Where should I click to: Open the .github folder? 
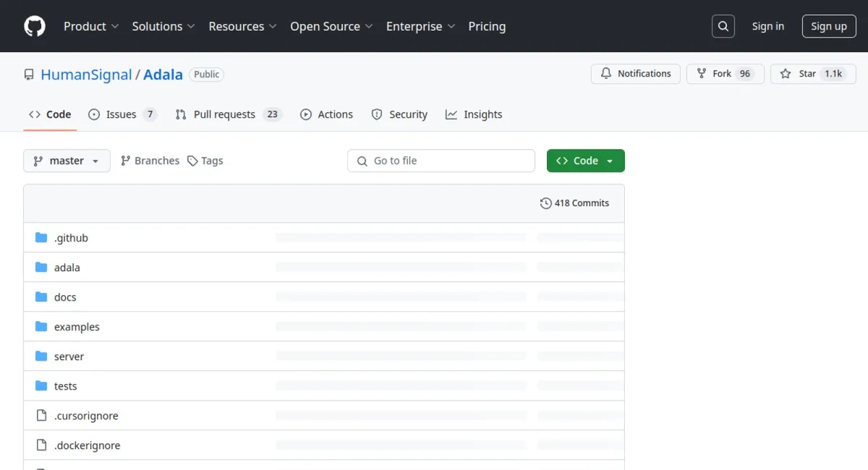click(x=71, y=238)
